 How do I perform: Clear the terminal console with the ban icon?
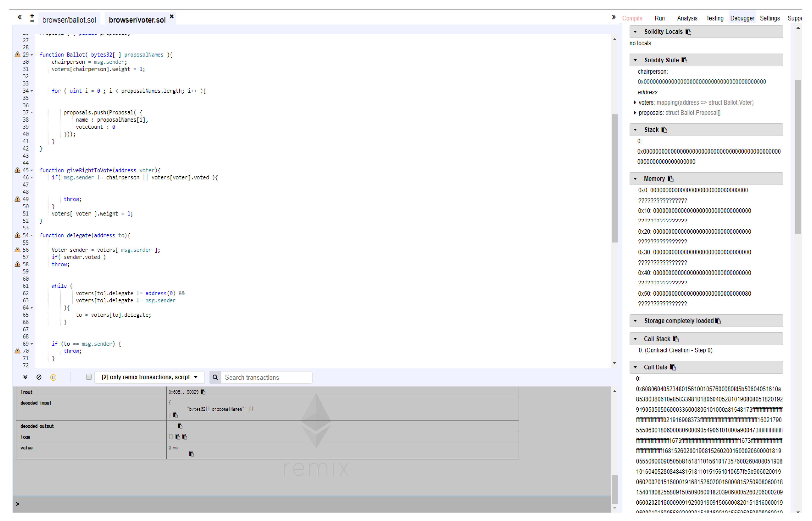tap(39, 377)
